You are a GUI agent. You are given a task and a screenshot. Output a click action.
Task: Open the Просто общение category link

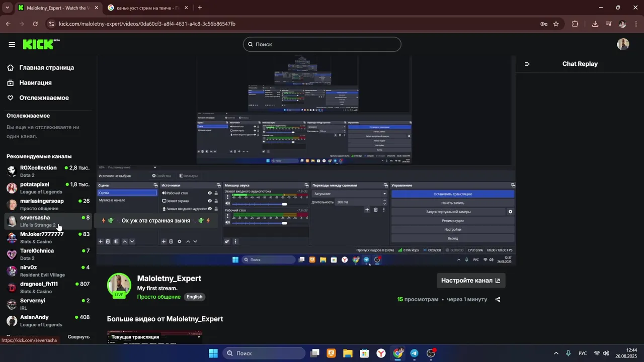158,297
